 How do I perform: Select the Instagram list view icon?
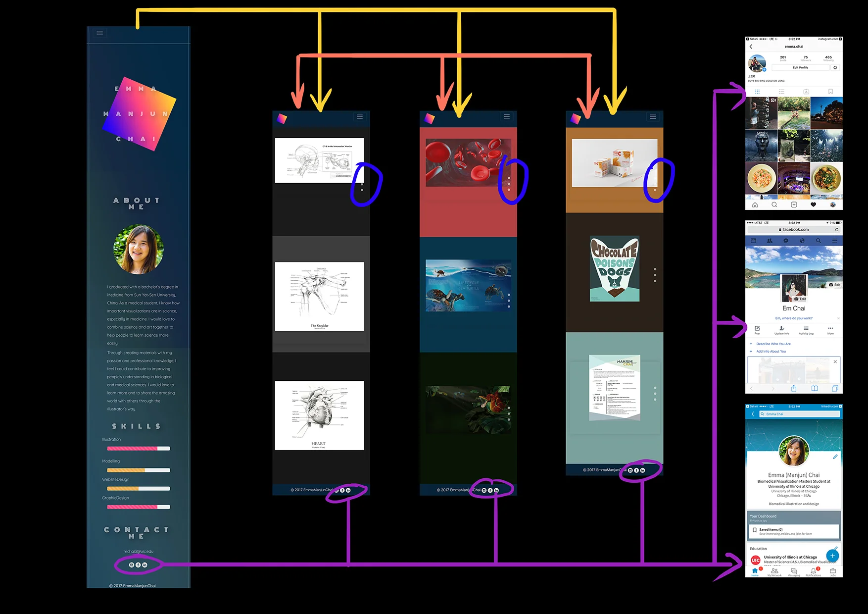[782, 92]
